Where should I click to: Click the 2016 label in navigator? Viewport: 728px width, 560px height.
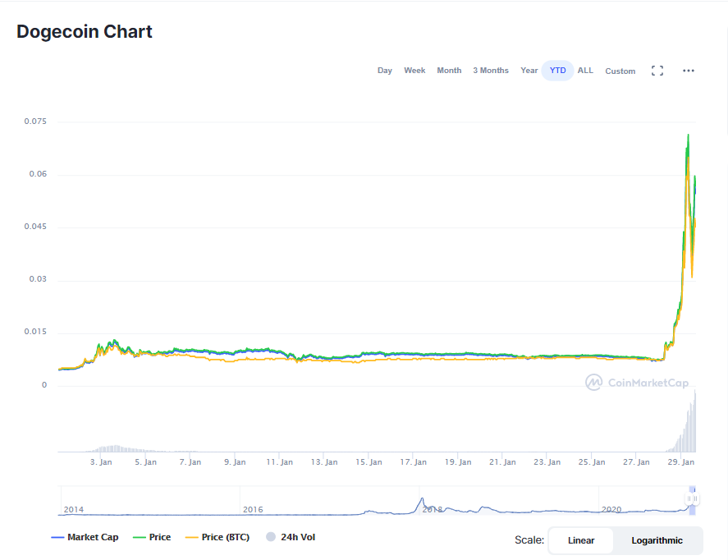point(253,509)
